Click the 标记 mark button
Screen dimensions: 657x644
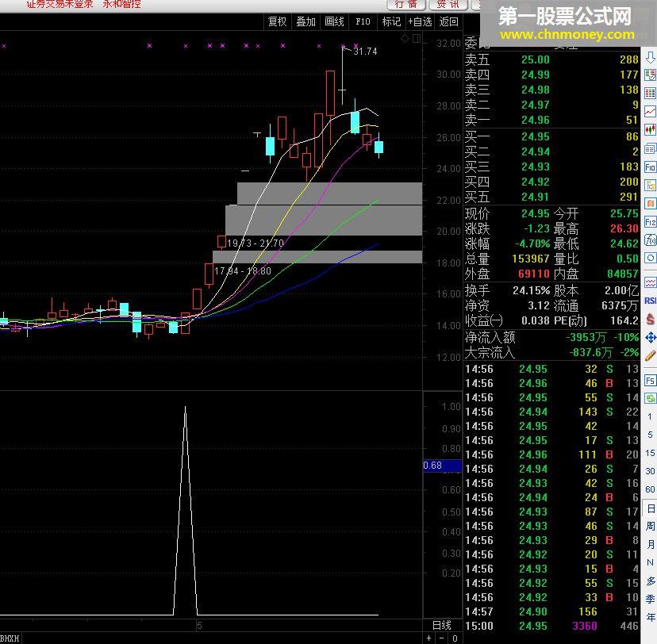391,21
